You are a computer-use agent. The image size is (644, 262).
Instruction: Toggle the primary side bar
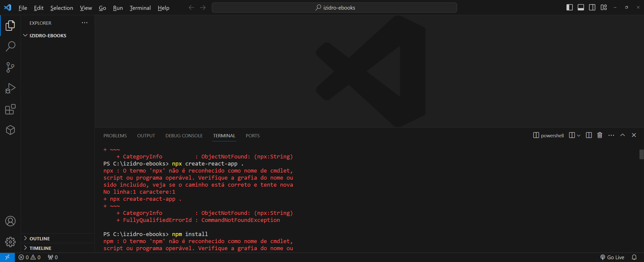point(570,8)
